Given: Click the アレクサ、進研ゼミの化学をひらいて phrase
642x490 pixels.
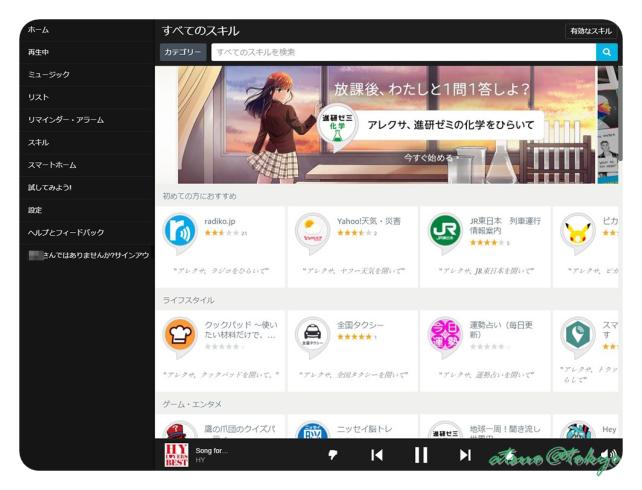Looking at the screenshot, I should [x=451, y=125].
